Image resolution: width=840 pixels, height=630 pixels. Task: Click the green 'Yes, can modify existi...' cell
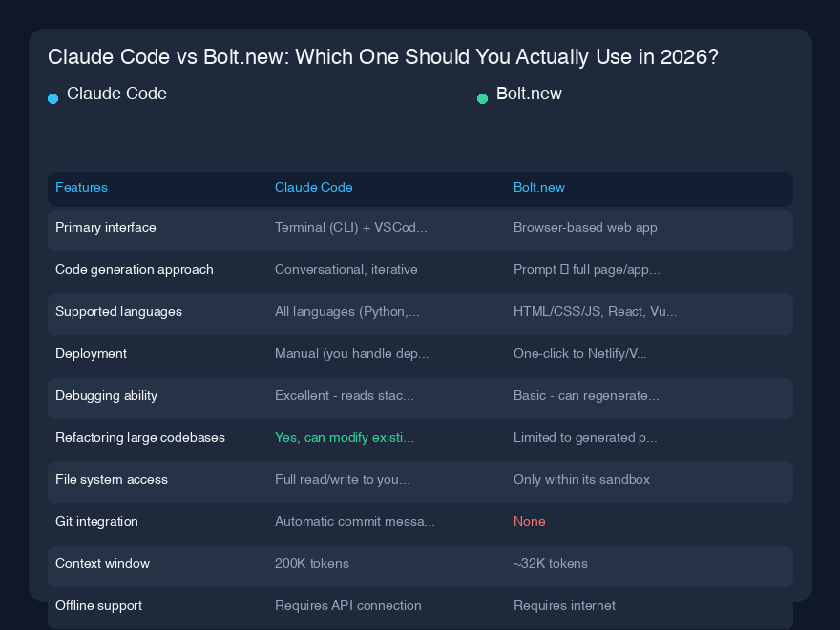click(x=345, y=438)
